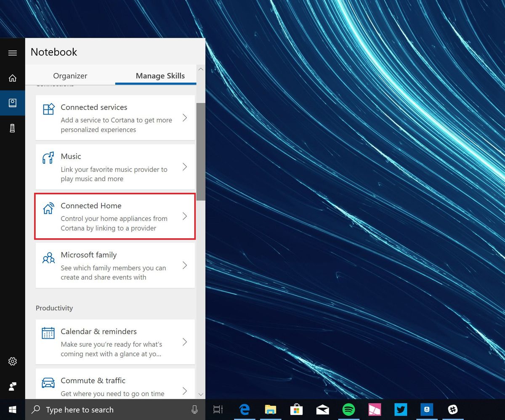Open the Microsoft family skill
The width and height of the screenshot is (505, 420).
(115, 266)
